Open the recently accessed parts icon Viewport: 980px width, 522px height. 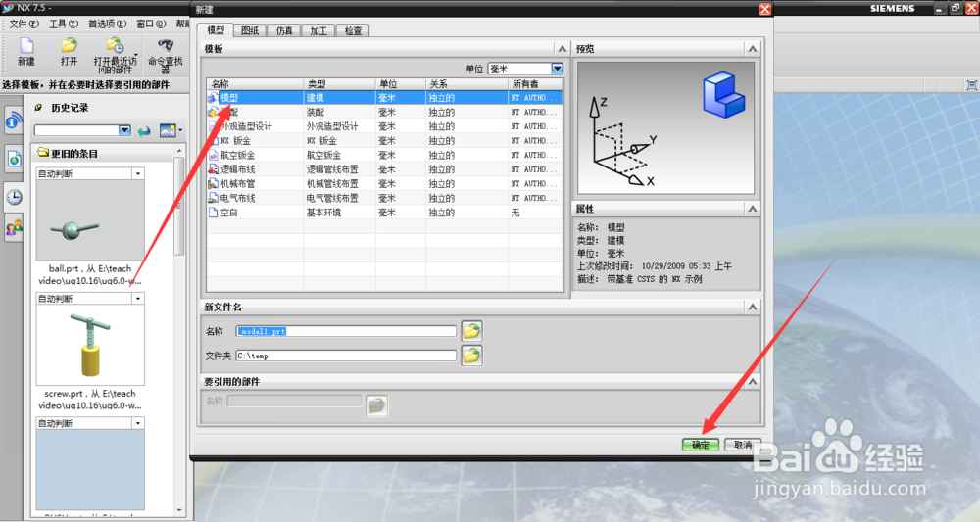point(115,46)
